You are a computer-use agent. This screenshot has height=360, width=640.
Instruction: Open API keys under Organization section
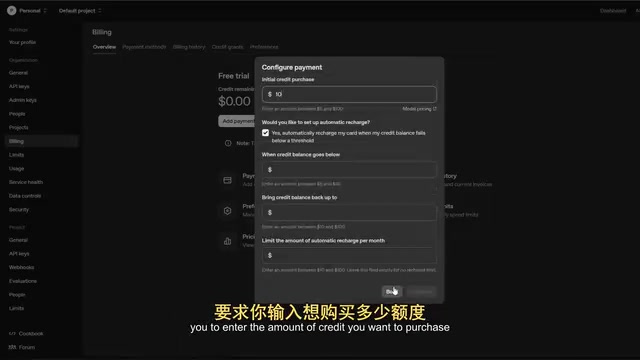(x=19, y=86)
